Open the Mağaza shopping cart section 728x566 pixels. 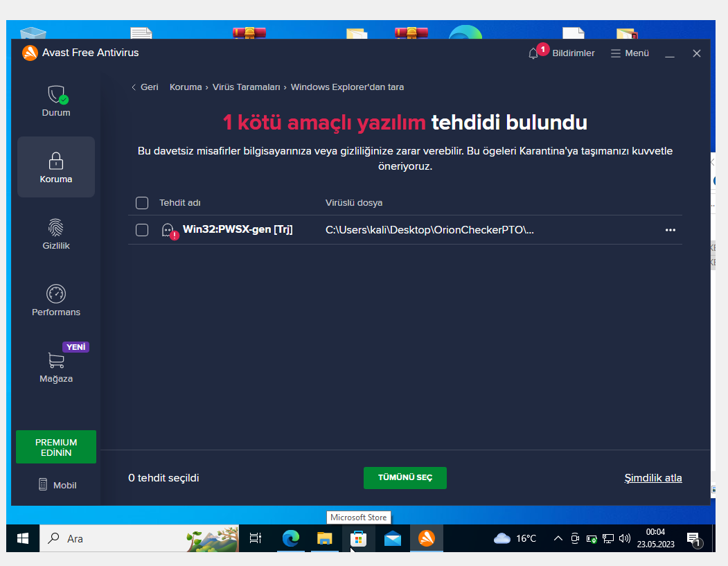(55, 366)
